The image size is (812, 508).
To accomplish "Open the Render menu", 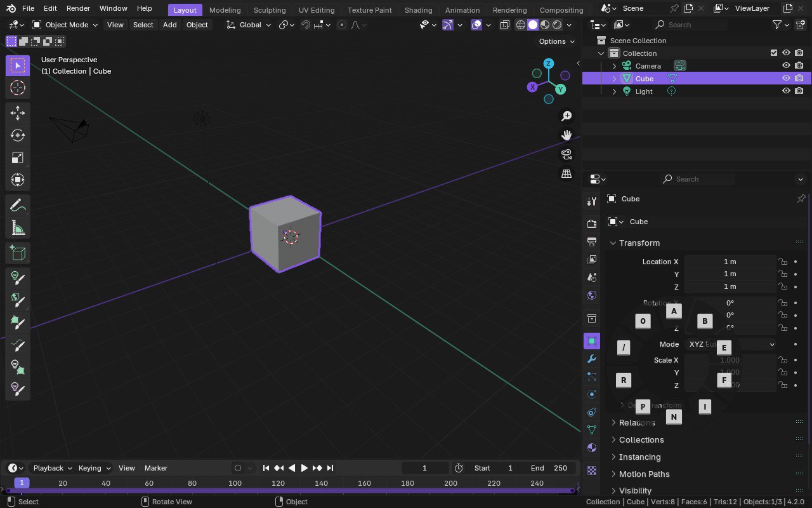I will 78,8.
